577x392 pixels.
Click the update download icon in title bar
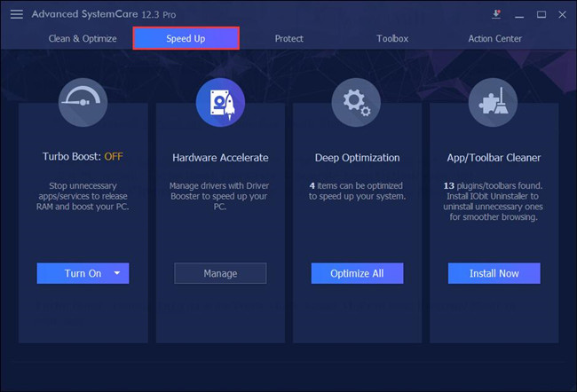496,14
